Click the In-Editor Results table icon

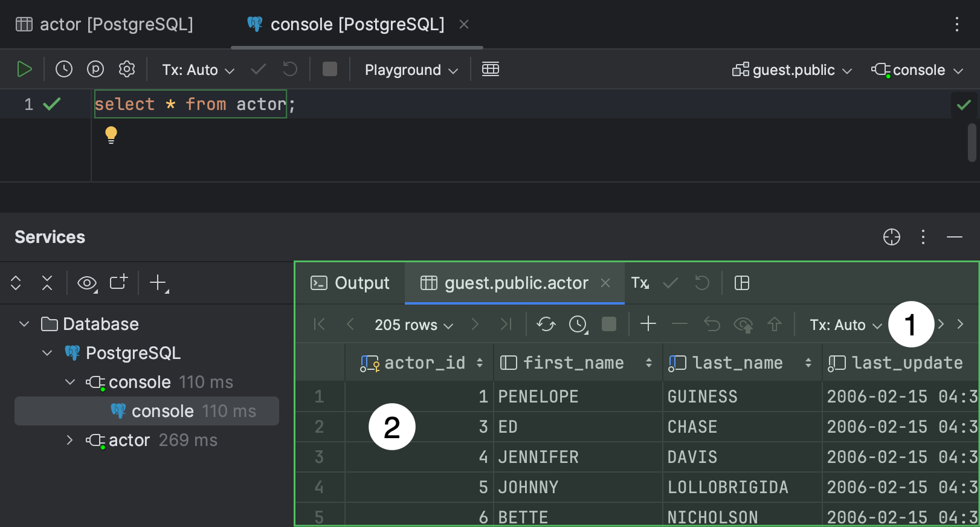pos(491,70)
